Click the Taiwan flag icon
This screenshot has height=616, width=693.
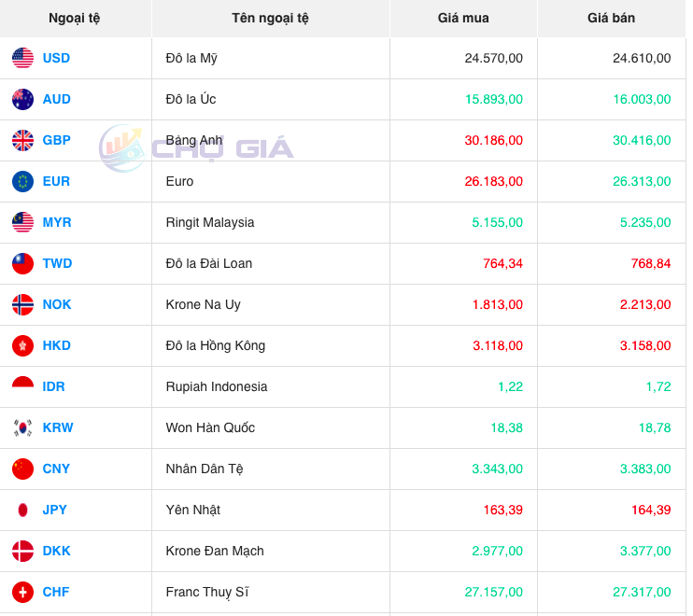[x=22, y=263]
